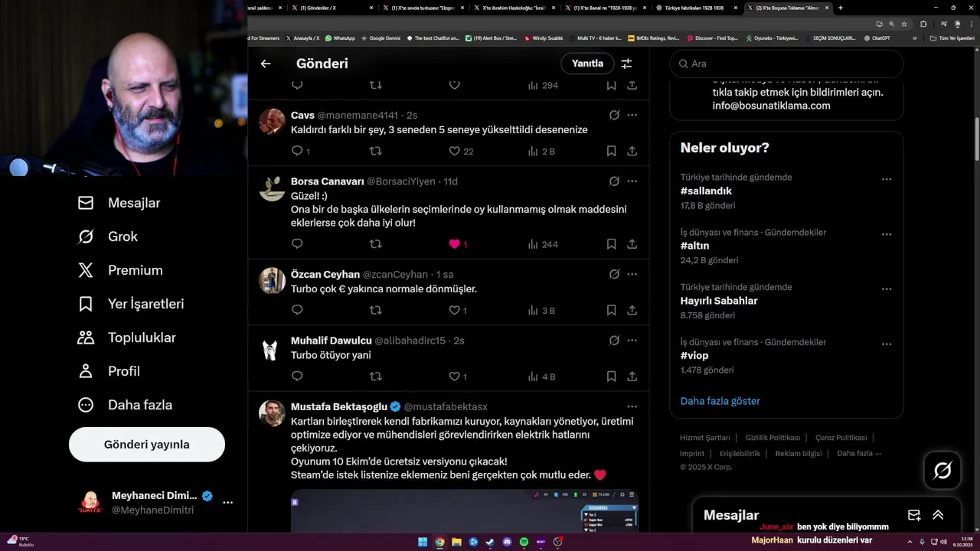Click Daha fazla göster link
980x551 pixels.
pos(720,401)
